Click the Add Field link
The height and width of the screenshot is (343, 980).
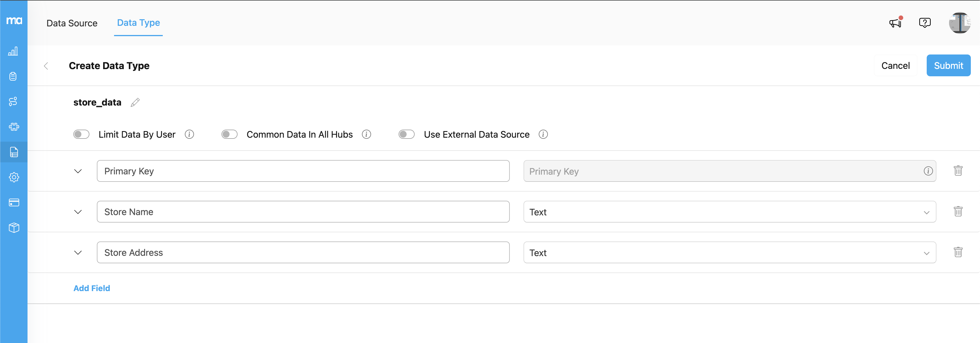[91, 288]
